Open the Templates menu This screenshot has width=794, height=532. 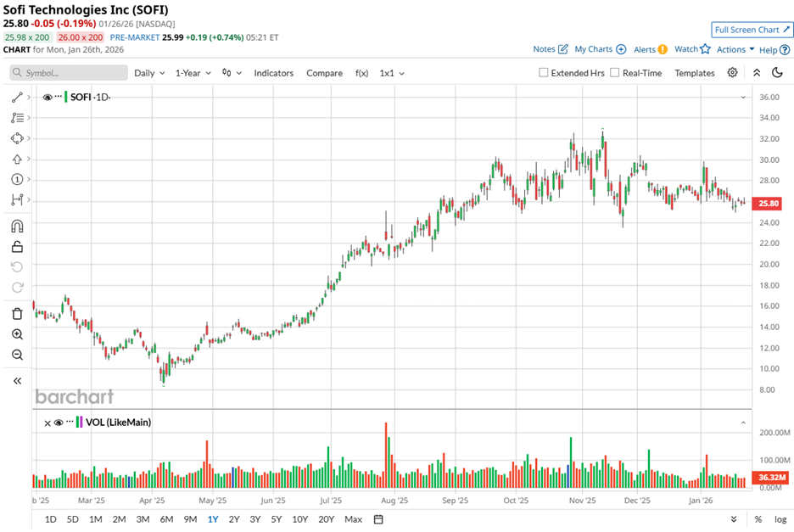694,73
